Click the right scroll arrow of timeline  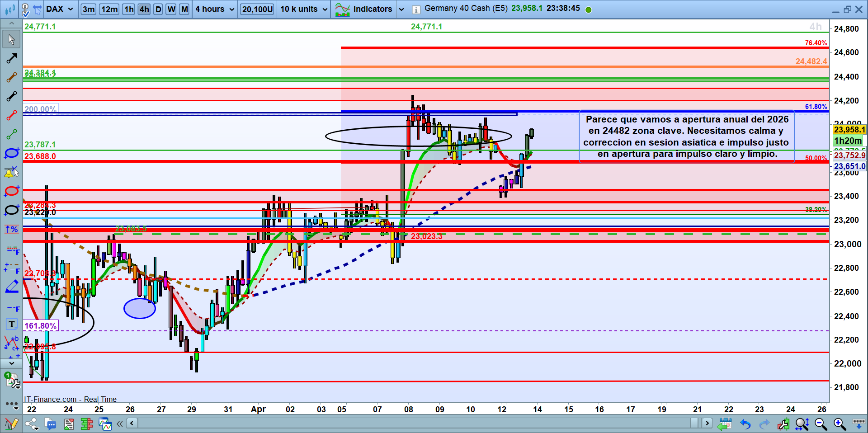[x=708, y=423]
